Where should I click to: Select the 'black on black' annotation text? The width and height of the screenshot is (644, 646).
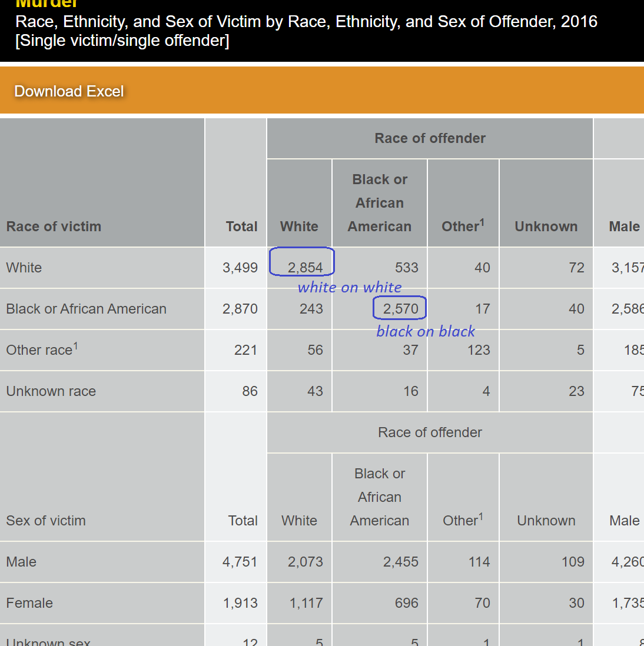425,331
